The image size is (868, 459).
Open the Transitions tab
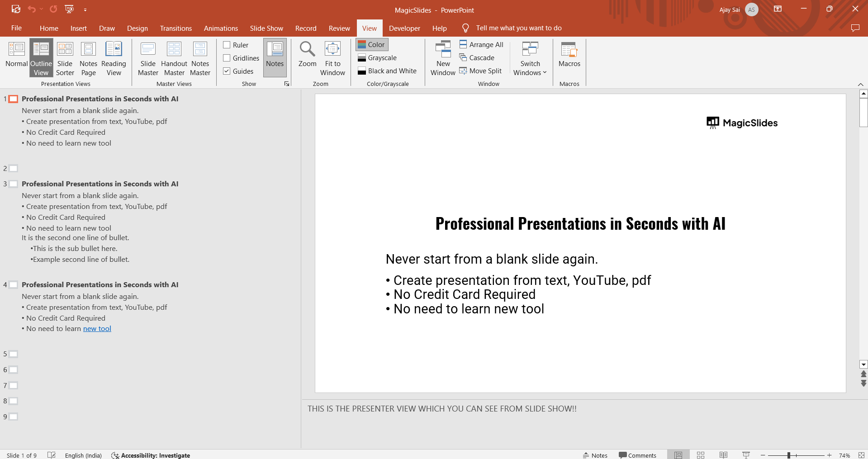coord(175,28)
